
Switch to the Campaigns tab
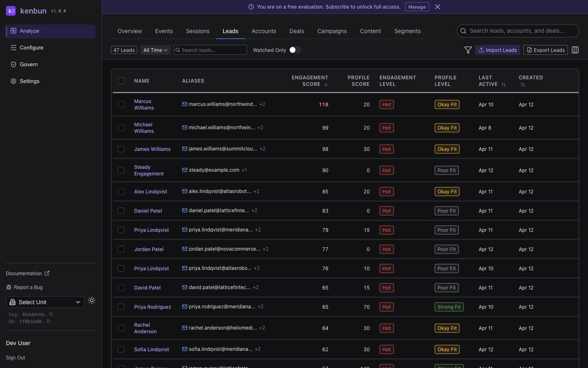[x=332, y=31]
